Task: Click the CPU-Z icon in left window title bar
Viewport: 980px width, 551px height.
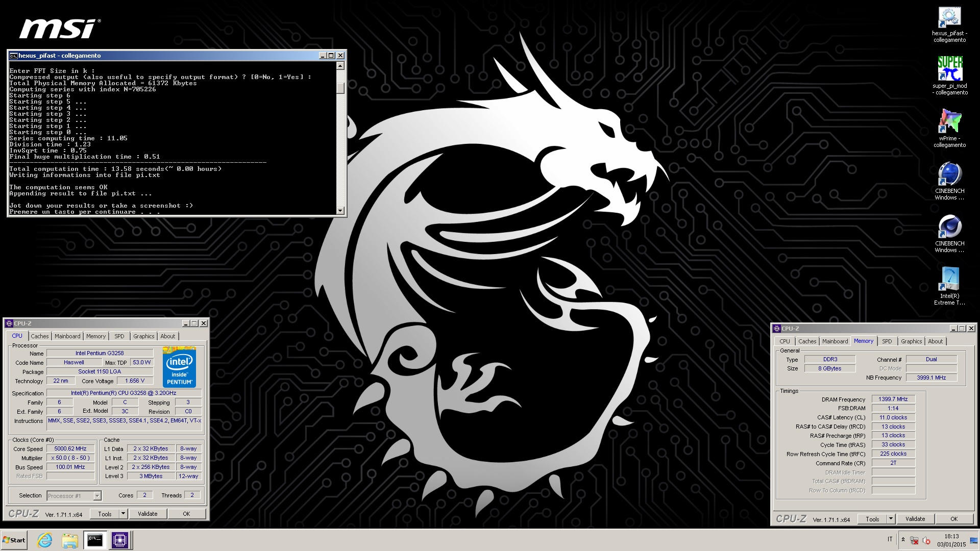Action: (9, 323)
